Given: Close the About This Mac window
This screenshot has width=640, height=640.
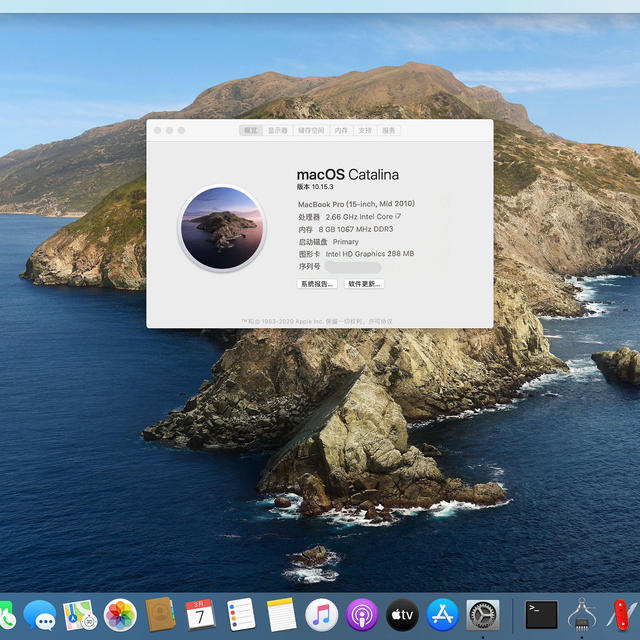Looking at the screenshot, I should click(x=158, y=130).
